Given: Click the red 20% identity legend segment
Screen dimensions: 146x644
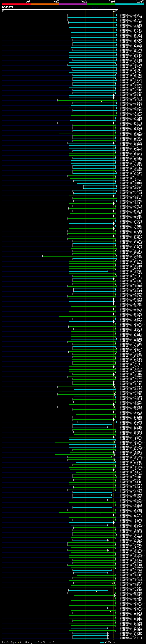Looking at the screenshot, I should tap(16, 4).
